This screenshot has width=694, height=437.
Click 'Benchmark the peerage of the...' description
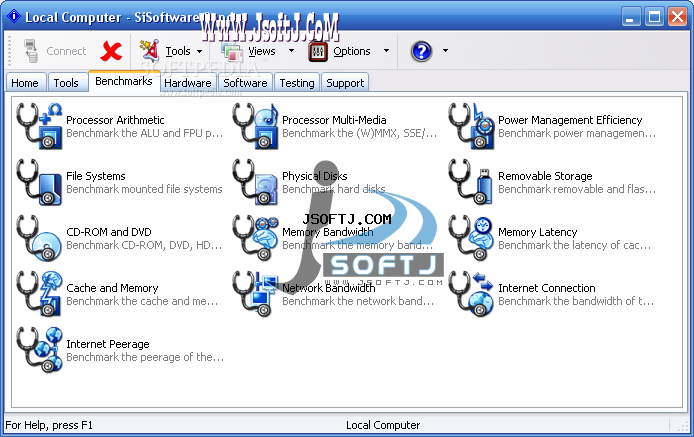point(145,357)
